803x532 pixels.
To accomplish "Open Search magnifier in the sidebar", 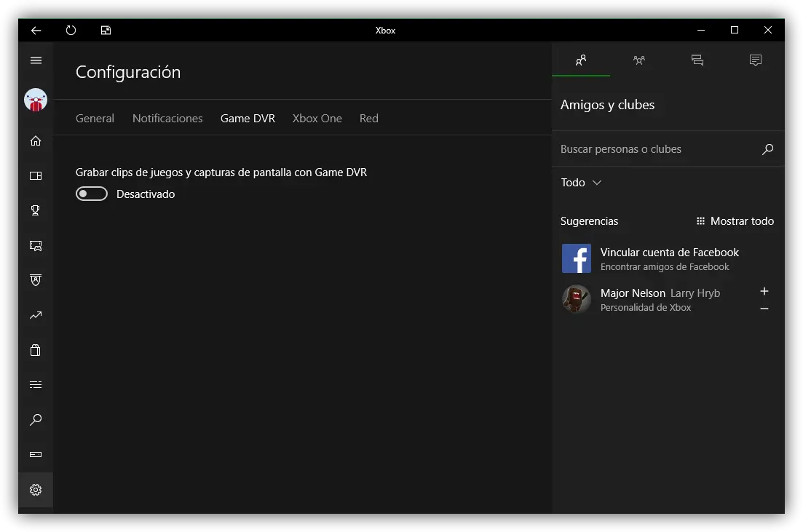I will coord(36,420).
